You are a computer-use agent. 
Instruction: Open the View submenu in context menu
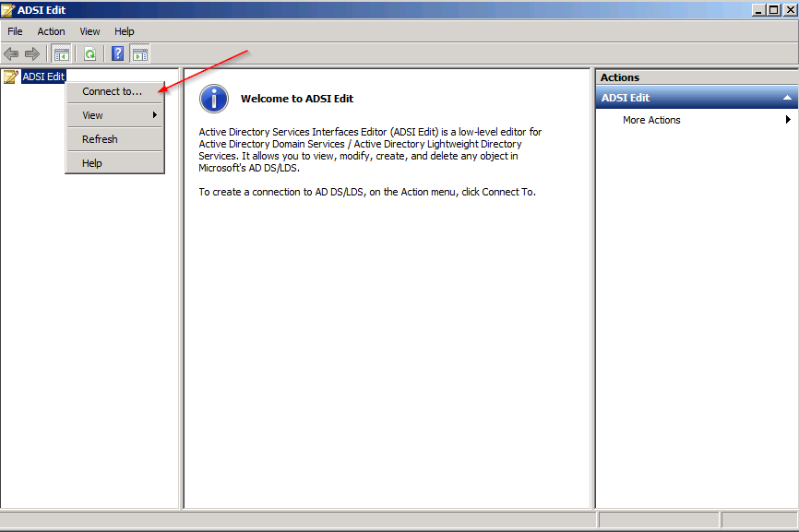pos(114,115)
